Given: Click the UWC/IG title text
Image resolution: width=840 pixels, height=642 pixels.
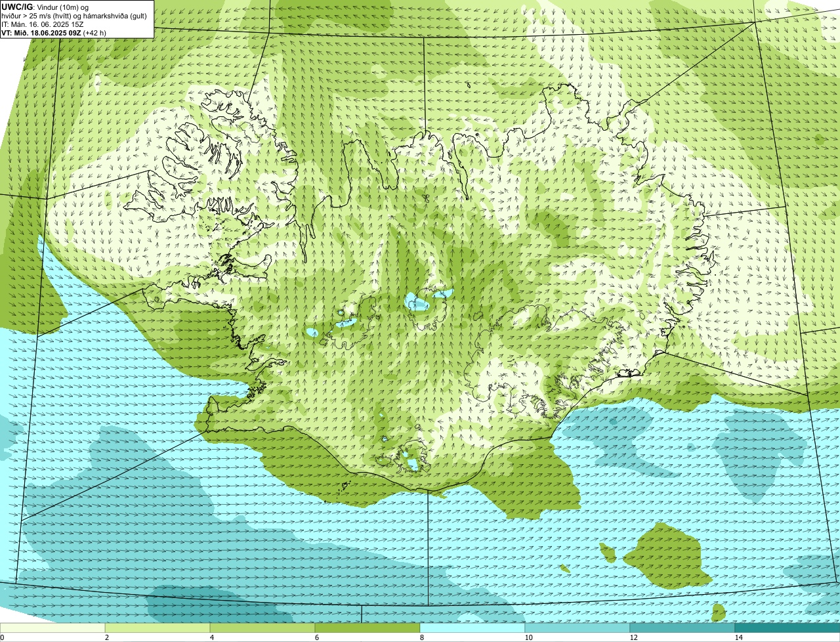Looking at the screenshot, I should coord(18,7).
